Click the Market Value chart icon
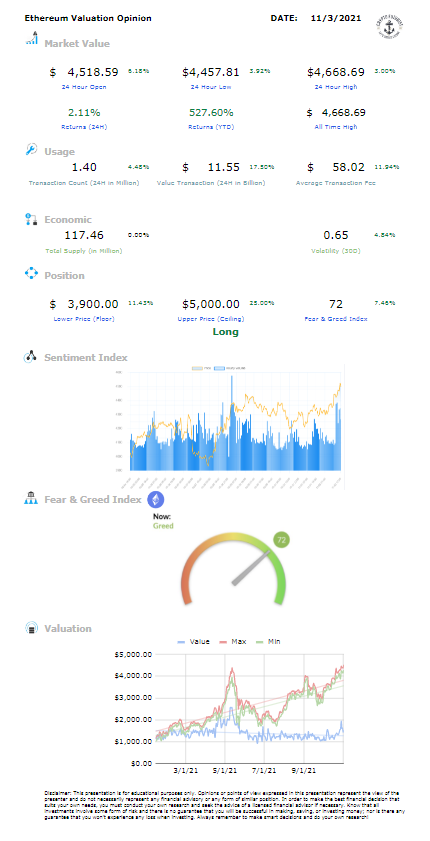The height and width of the screenshot is (841, 430). pyautogui.click(x=32, y=39)
